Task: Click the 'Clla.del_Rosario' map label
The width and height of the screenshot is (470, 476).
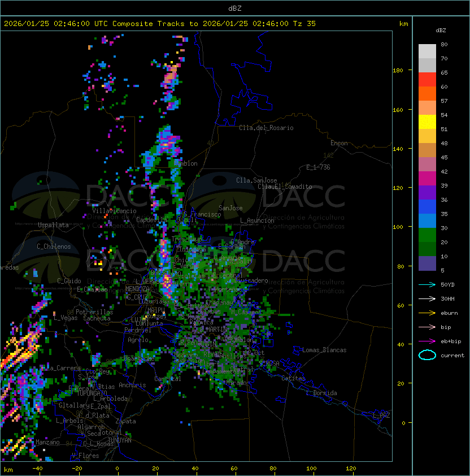Action: [266, 128]
